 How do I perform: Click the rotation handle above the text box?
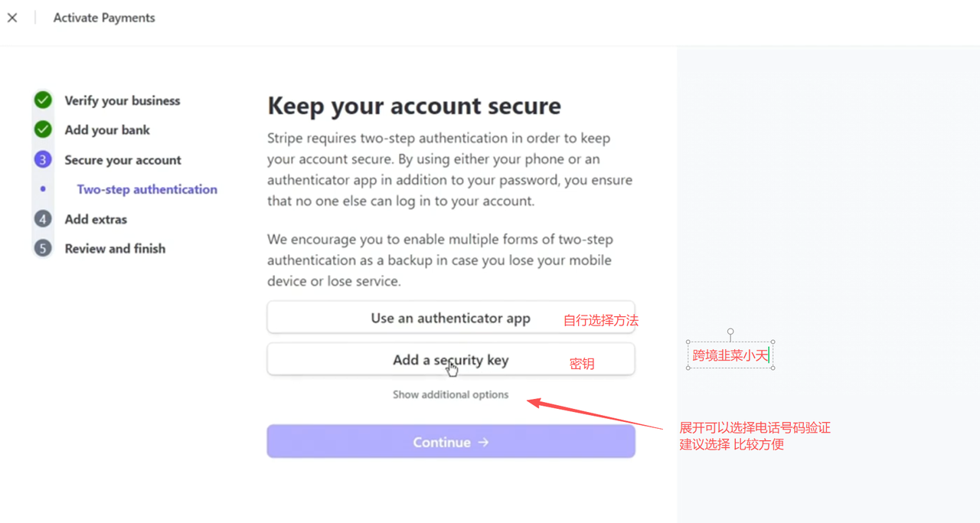[730, 332]
